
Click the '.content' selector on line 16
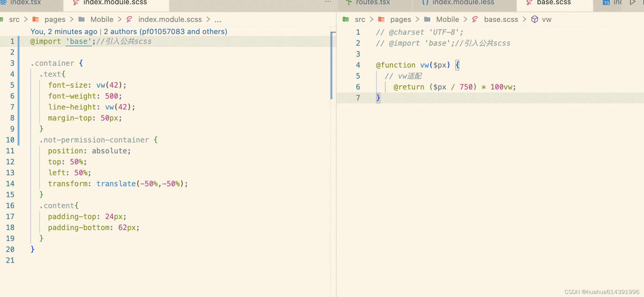[57, 206]
